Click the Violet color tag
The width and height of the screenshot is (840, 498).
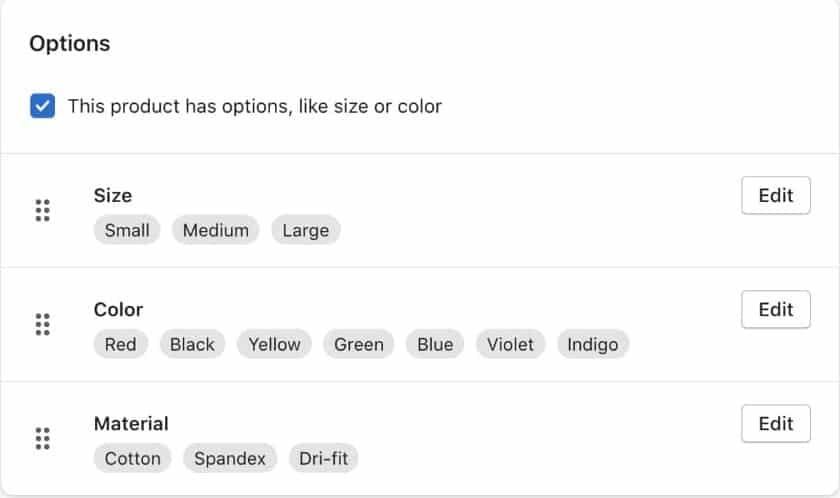coord(510,344)
